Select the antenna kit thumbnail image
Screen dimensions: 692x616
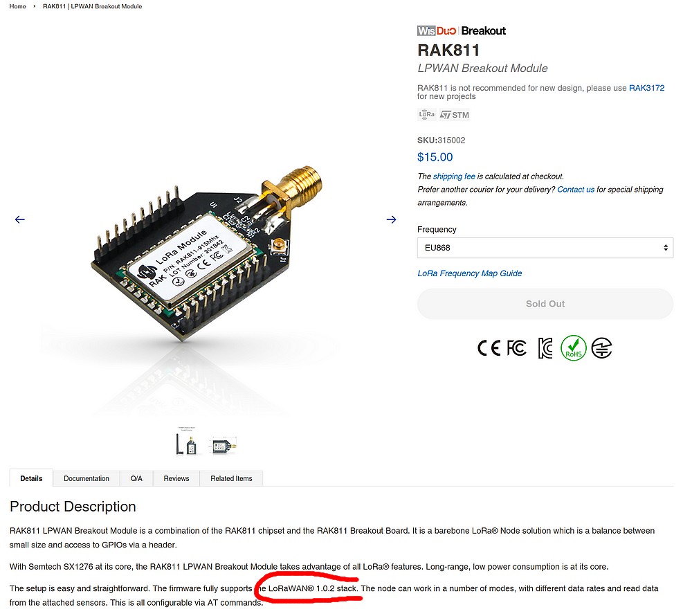(187, 442)
